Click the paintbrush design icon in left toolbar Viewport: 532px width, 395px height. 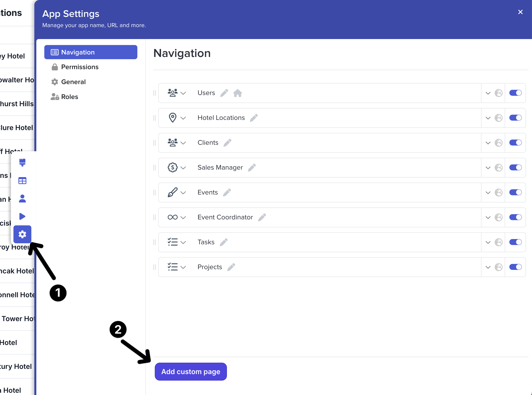point(22,162)
